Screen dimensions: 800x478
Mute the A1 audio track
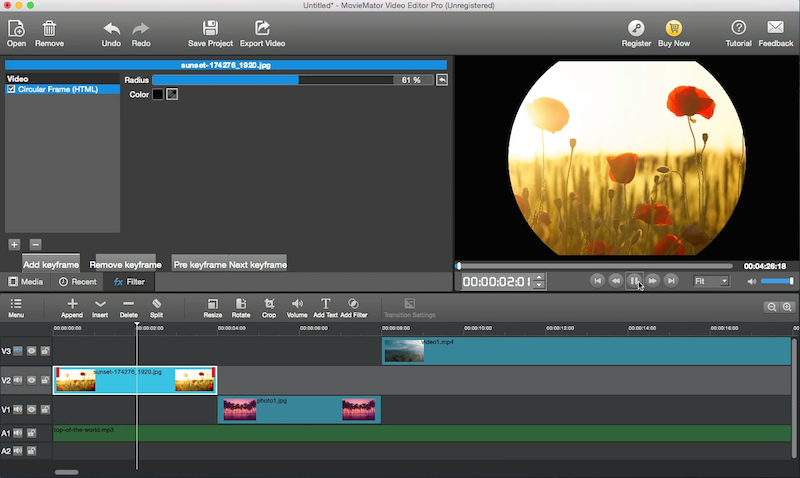pos(18,433)
